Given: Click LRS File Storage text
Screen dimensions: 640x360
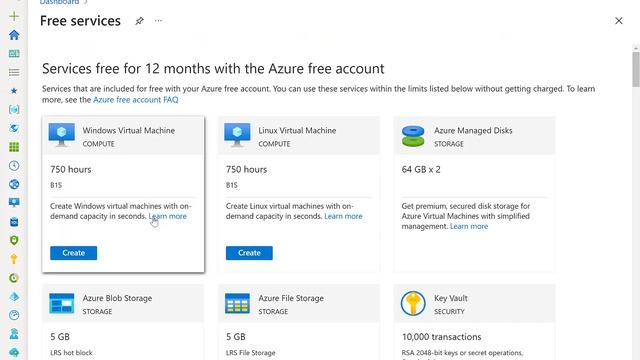Looking at the screenshot, I should pos(250,353).
